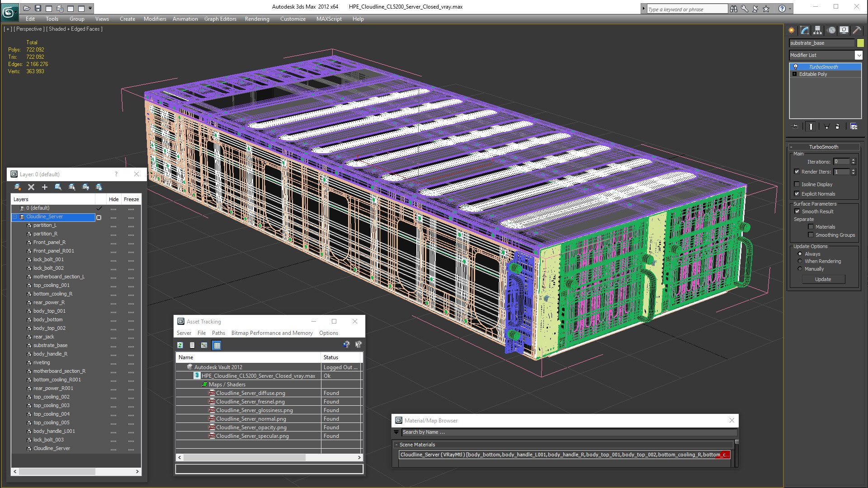Click the Pin Stack icon below modifier stack
The width and height of the screenshot is (868, 488).
click(796, 127)
